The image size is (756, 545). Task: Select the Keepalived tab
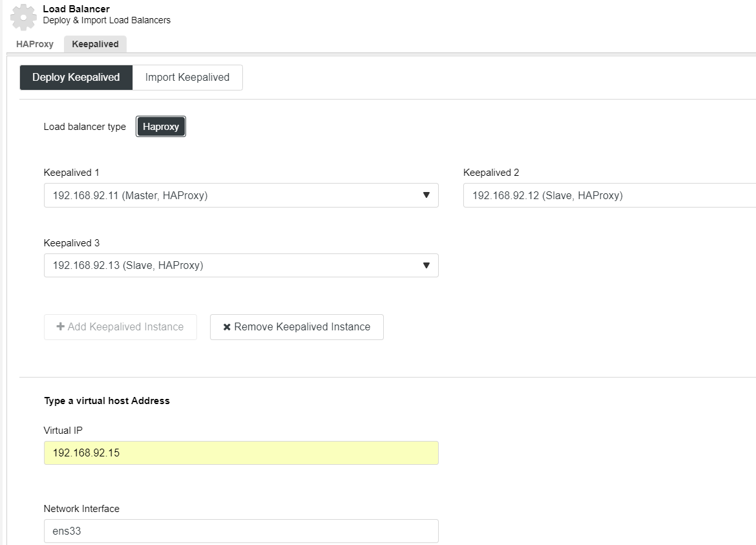(x=95, y=44)
